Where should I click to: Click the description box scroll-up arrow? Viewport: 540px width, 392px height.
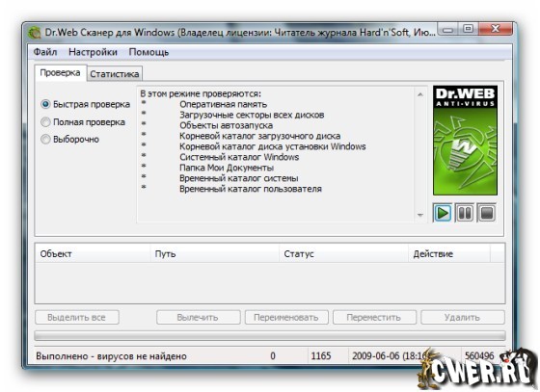coord(420,94)
